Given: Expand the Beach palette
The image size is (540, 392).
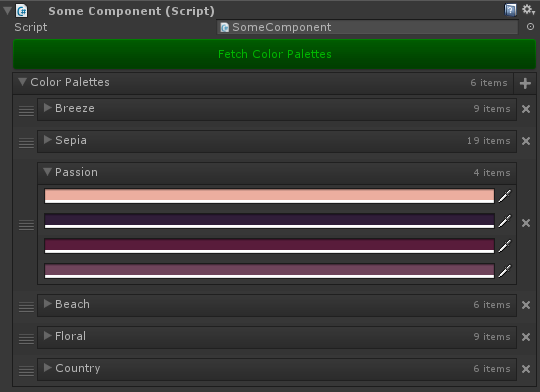Looking at the screenshot, I should click(48, 303).
